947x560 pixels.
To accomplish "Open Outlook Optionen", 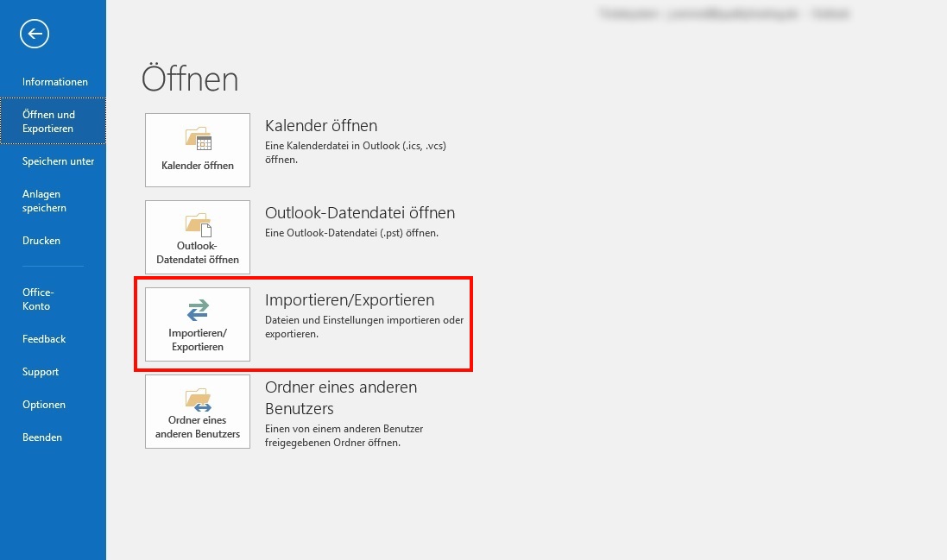I will click(x=44, y=405).
